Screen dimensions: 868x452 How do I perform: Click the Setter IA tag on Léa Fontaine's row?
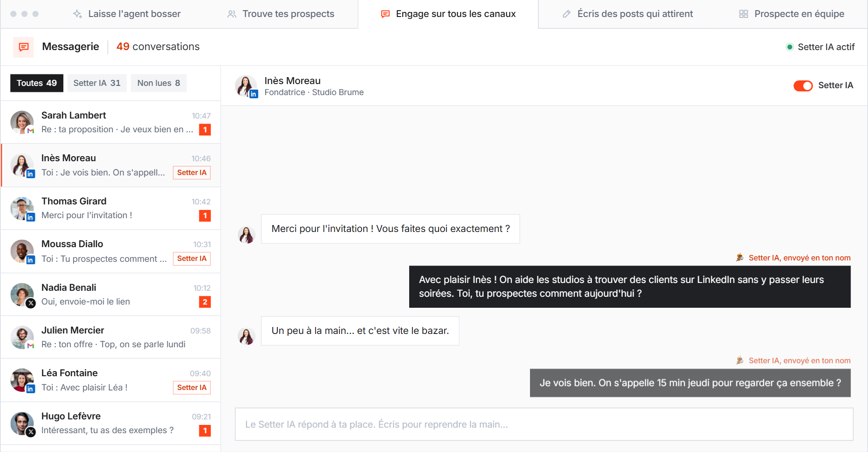tap(192, 388)
